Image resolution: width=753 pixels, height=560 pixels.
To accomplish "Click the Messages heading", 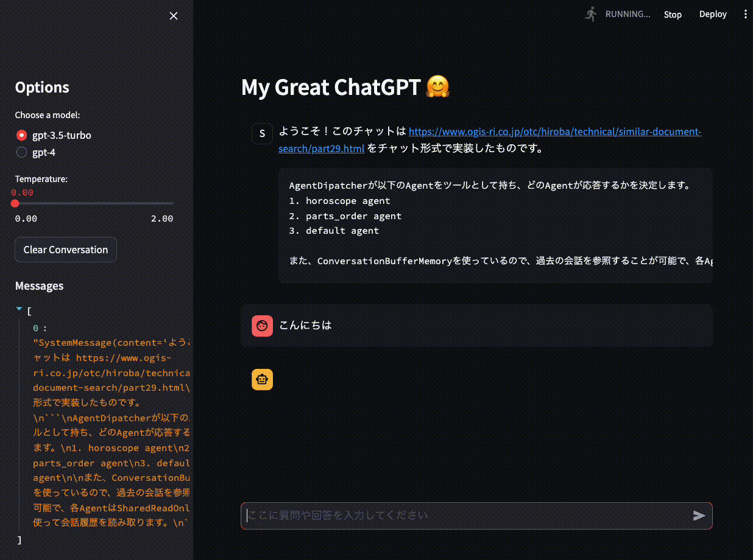I will (x=39, y=286).
